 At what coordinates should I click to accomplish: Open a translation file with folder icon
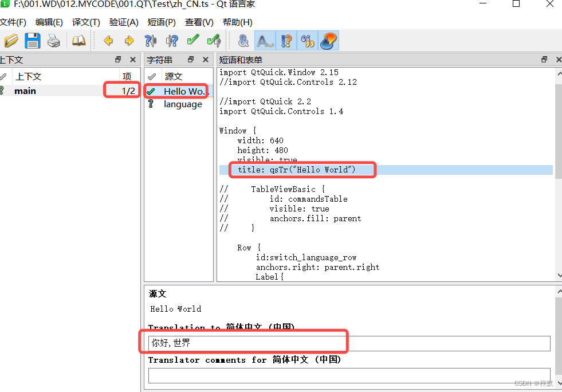[x=11, y=41]
